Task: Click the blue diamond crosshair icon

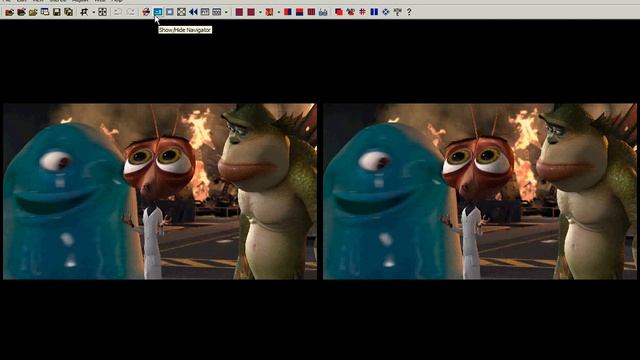Action: [386, 12]
